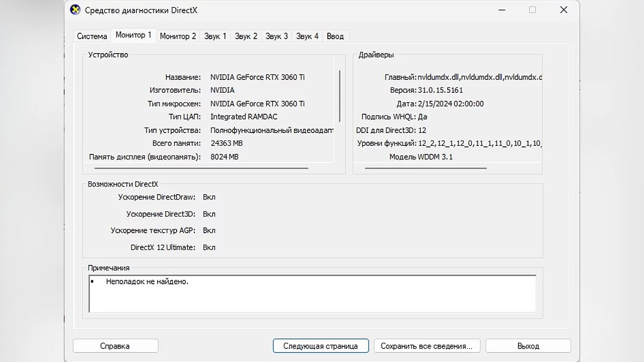
Task: Click the vertical scrollbar in Устройство panel
Action: tap(340, 95)
